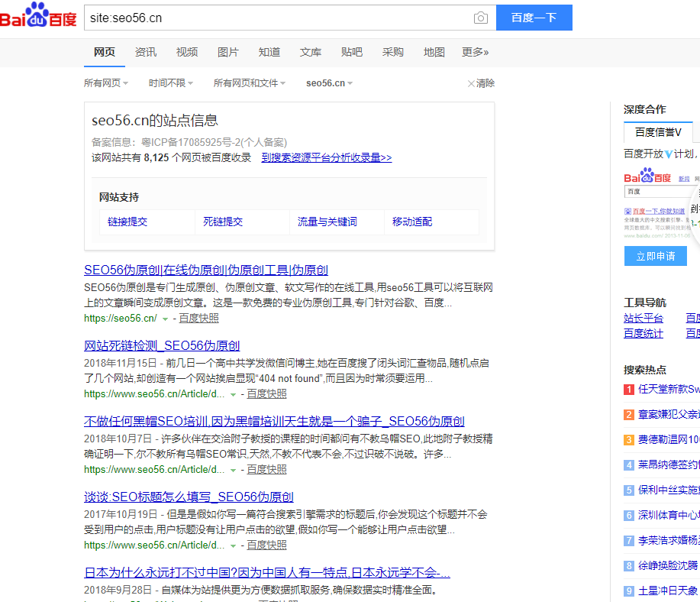Open result SEO56伪原创|在线伪原创
Image resolution: width=700 pixels, height=602 pixels.
pyautogui.click(x=206, y=270)
